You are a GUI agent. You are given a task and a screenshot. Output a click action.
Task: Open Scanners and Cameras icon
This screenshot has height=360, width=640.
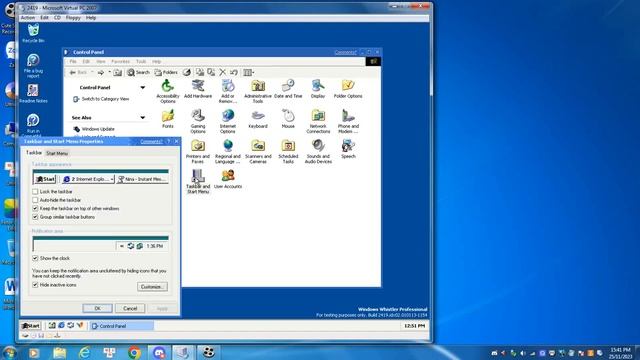pyautogui.click(x=258, y=151)
